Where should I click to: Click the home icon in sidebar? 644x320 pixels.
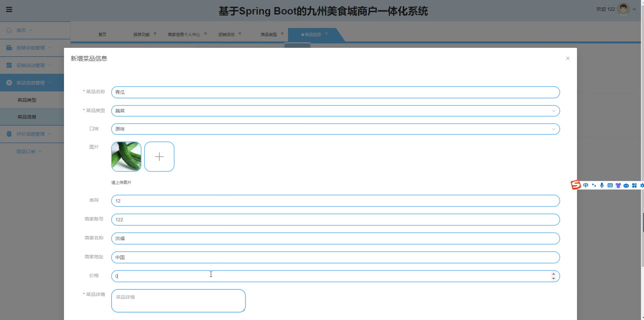pos(9,30)
